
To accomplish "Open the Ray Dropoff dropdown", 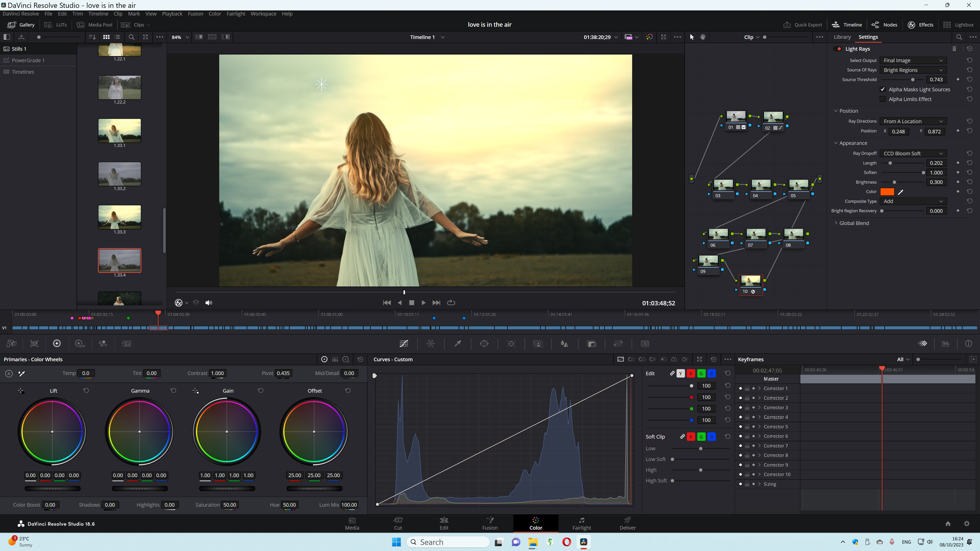I will (x=913, y=154).
